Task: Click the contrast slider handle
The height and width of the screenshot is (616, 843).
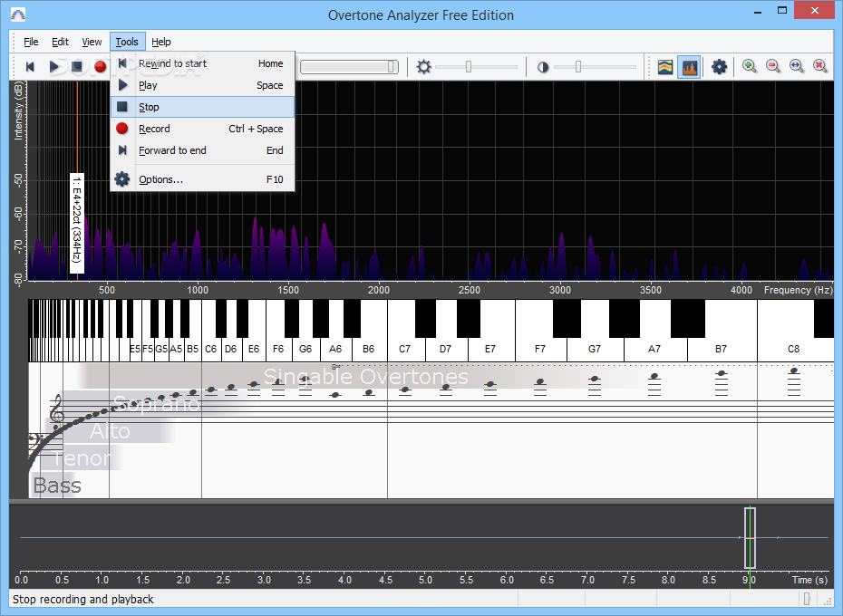Action: pos(578,67)
